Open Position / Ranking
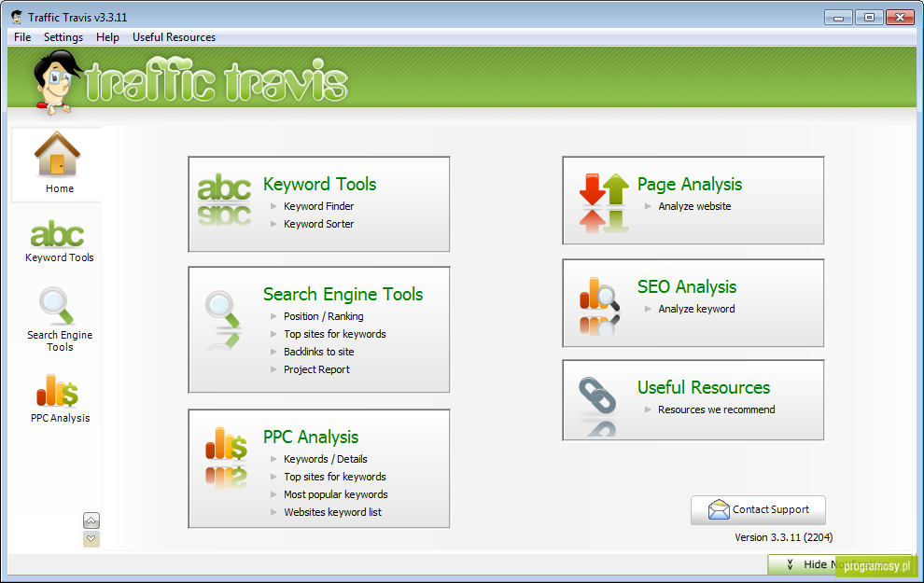 click(x=324, y=316)
